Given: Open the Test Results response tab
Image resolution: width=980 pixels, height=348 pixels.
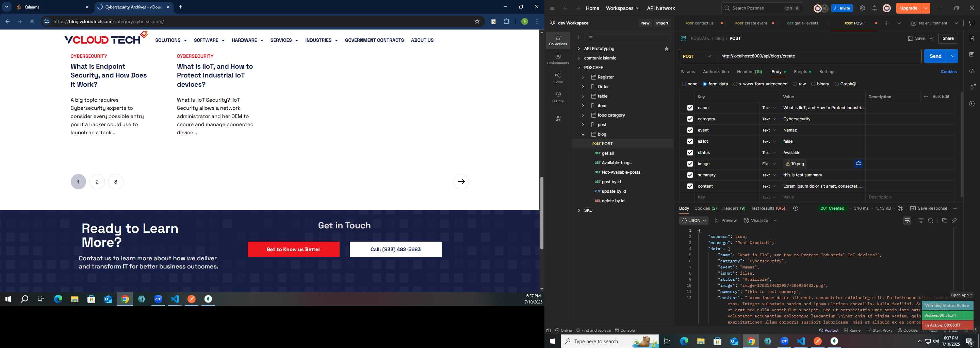Looking at the screenshot, I should (x=768, y=208).
